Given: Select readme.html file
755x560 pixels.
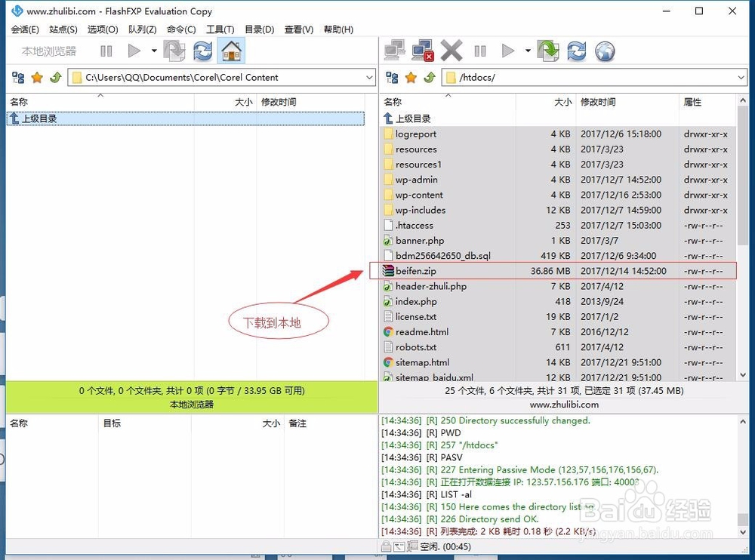Looking at the screenshot, I should [x=558, y=332].
